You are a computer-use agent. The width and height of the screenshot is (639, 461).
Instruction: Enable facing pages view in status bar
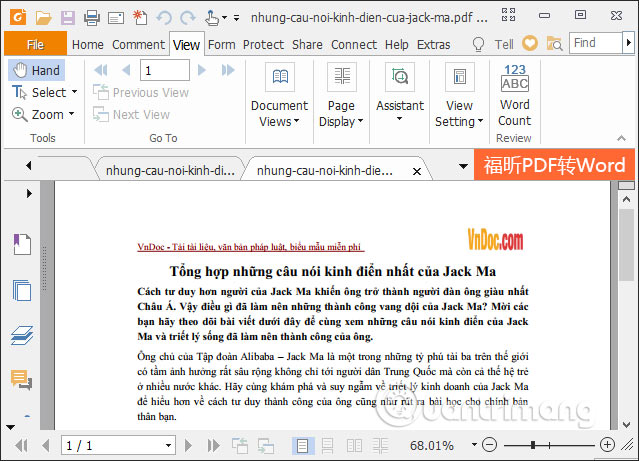[x=354, y=446]
